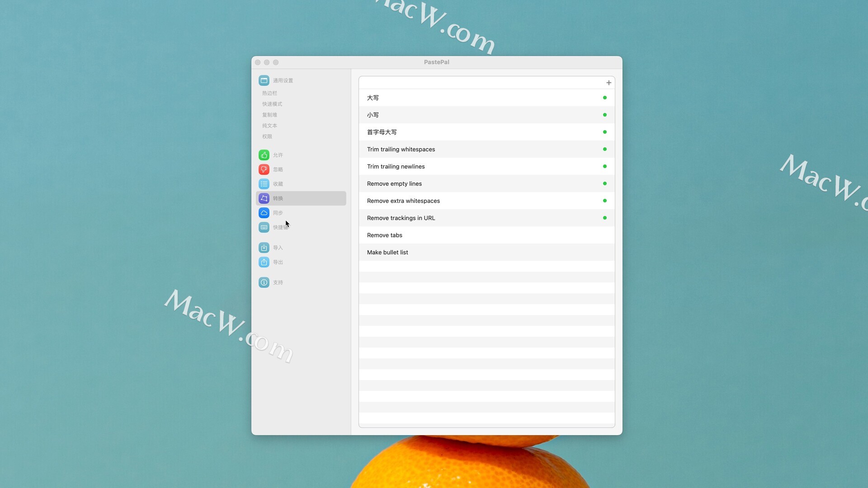
Task: Open 纯文本 settings subsection
Action: click(270, 126)
